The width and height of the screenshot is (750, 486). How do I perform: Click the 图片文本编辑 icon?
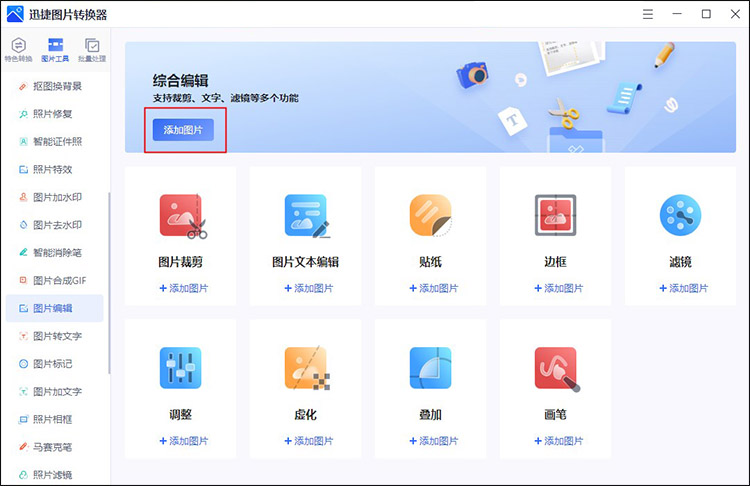(x=307, y=216)
